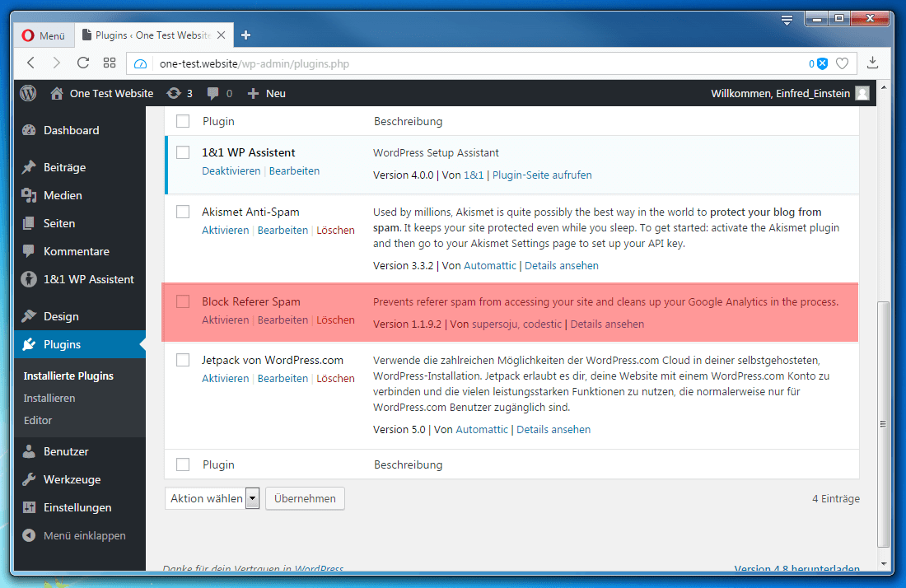The height and width of the screenshot is (588, 906).
Task: Open the comments bubble in admin bar
Action: (x=220, y=93)
